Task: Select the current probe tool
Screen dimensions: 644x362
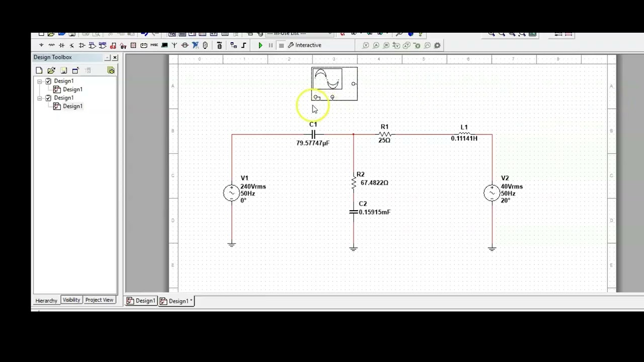Action: pos(376,45)
